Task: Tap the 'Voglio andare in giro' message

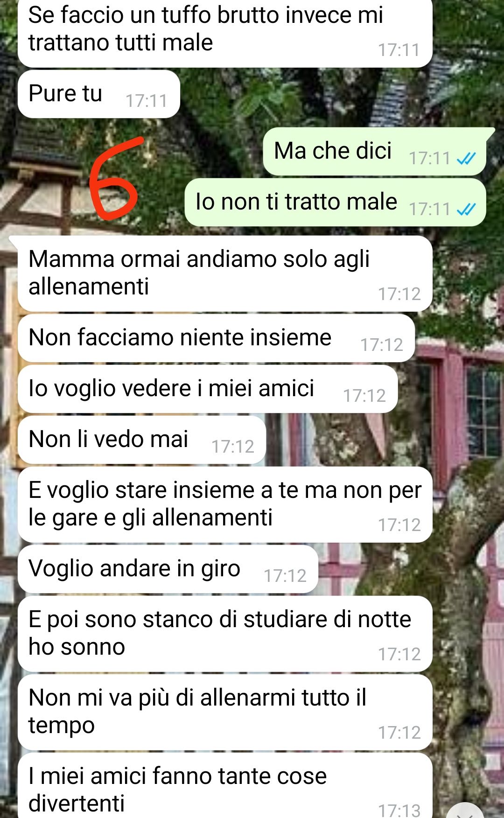Action: coord(168,569)
